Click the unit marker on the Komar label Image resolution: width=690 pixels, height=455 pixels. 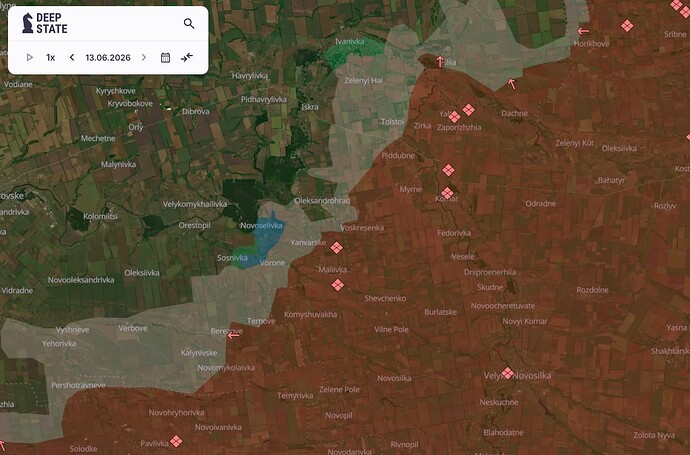pyautogui.click(x=447, y=193)
